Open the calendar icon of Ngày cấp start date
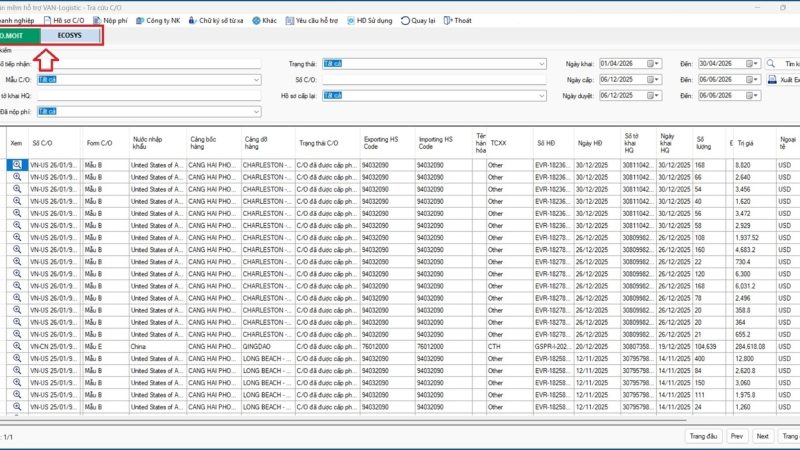The width and height of the screenshot is (800, 450). coord(651,80)
